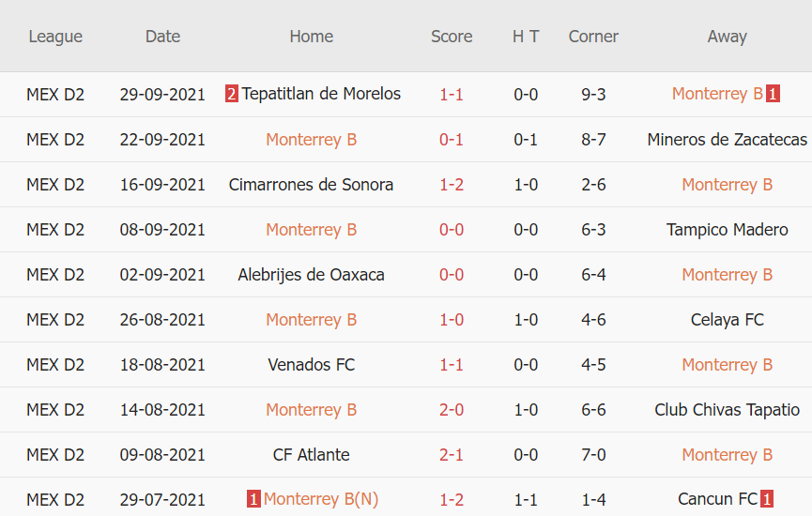Open the 2-0 score on 14-08-2021
The image size is (812, 516).
(452, 410)
